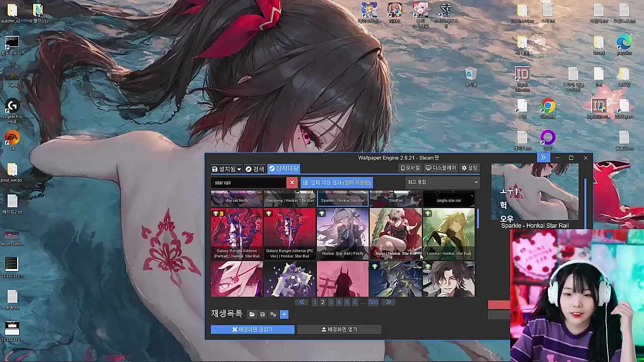The height and width of the screenshot is (362, 644).
Task: Go to the next results page arrow
Action: click(x=388, y=302)
